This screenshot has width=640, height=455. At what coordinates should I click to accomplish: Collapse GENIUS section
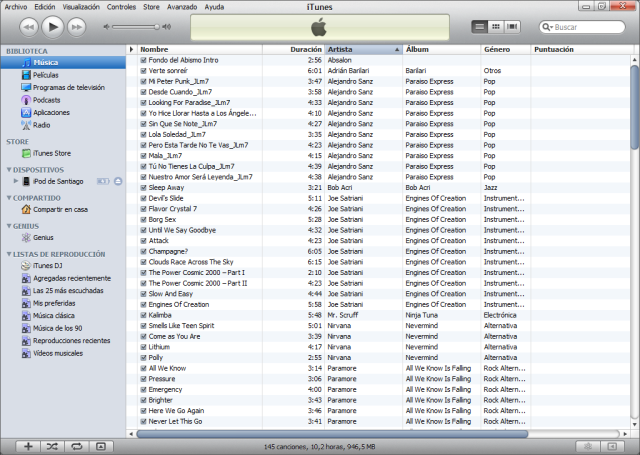pos(9,226)
